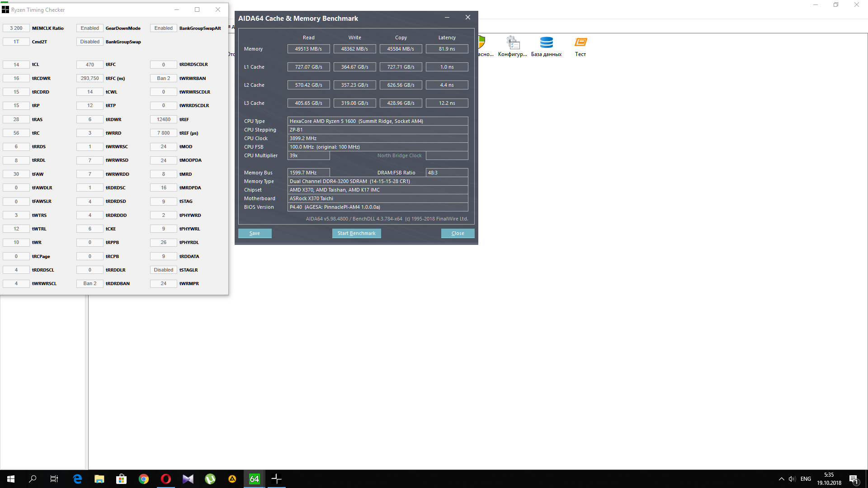The height and width of the screenshot is (488, 868).
Task: Open Microsoft Edge from taskbar
Action: coord(77,479)
